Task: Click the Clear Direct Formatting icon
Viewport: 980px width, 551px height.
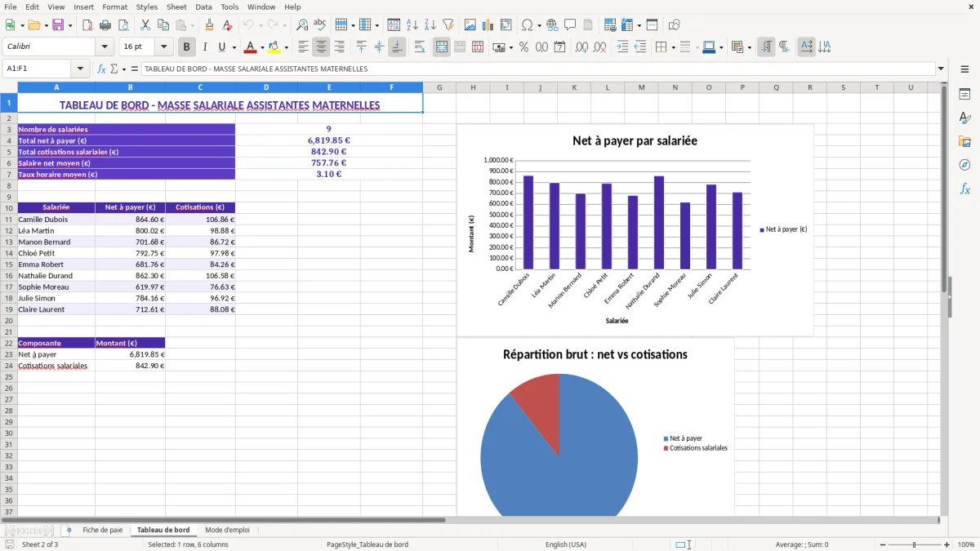Action: 227,25
